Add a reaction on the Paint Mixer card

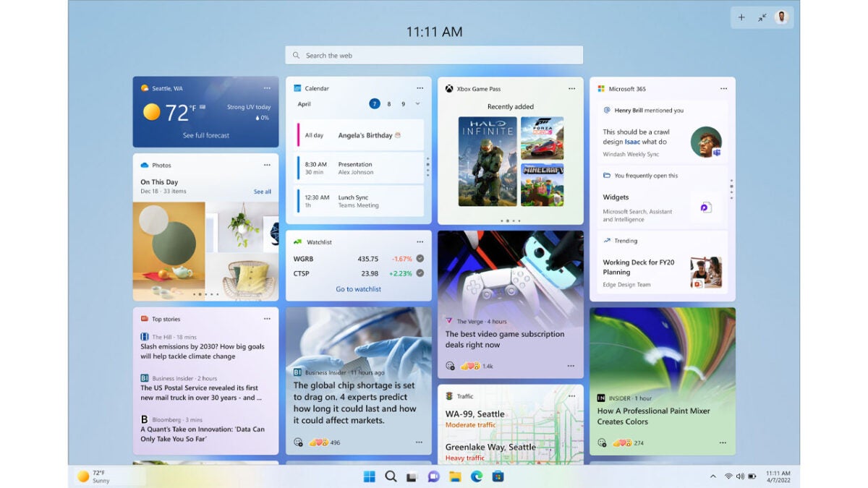pos(602,442)
